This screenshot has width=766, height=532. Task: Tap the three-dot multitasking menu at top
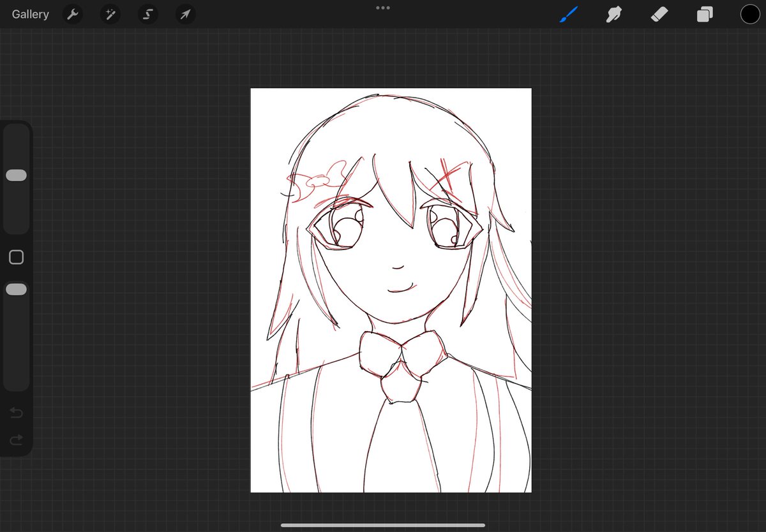pos(383,8)
